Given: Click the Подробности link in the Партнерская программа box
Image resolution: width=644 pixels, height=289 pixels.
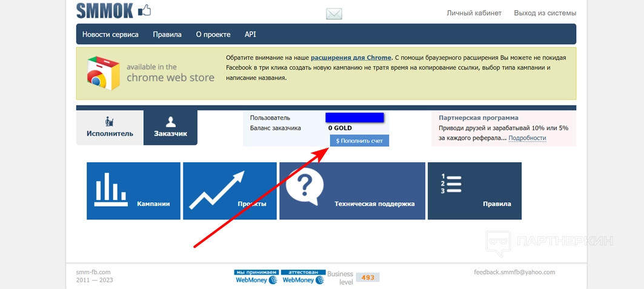Looking at the screenshot, I should click(527, 138).
